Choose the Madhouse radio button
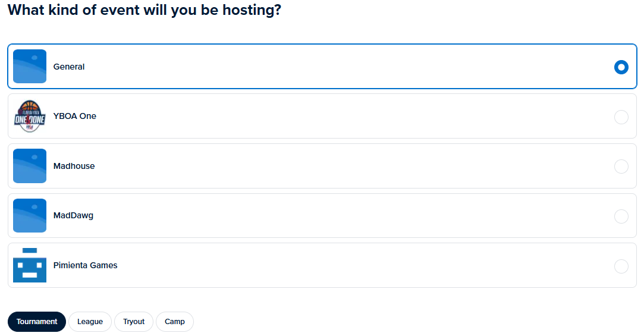The height and width of the screenshot is (336, 644). (621, 167)
